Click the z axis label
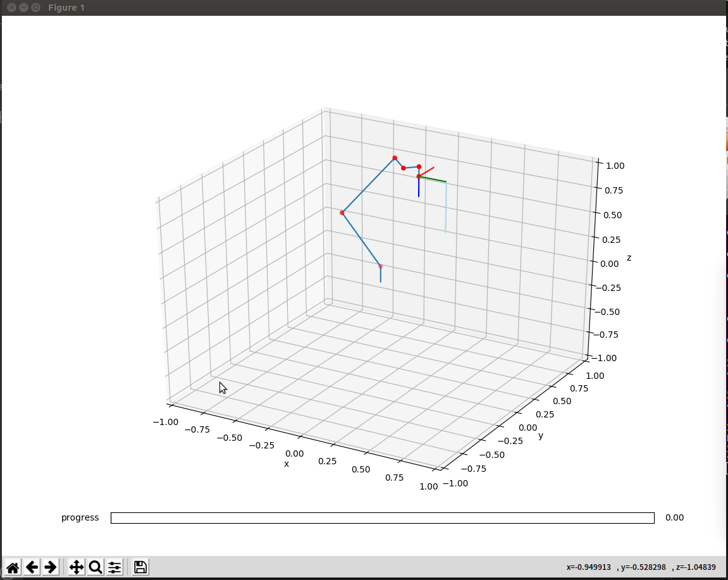Screen dimensions: 728x580 629,257
